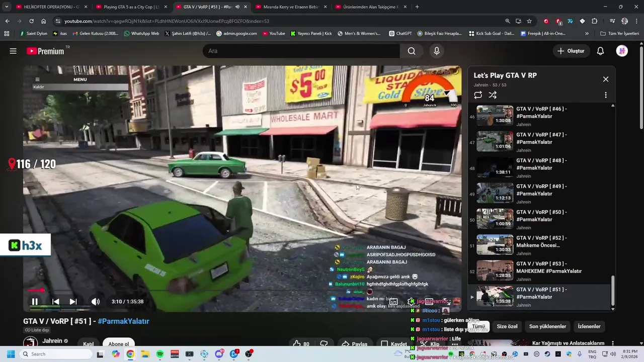Select the Son yüklenenler filter chip
This screenshot has width=644, height=362.
547,326
